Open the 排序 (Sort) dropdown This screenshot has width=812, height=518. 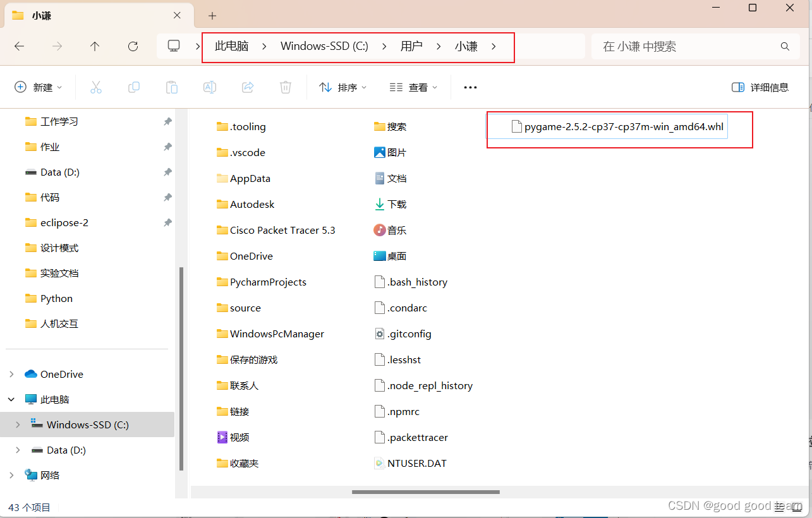point(343,87)
